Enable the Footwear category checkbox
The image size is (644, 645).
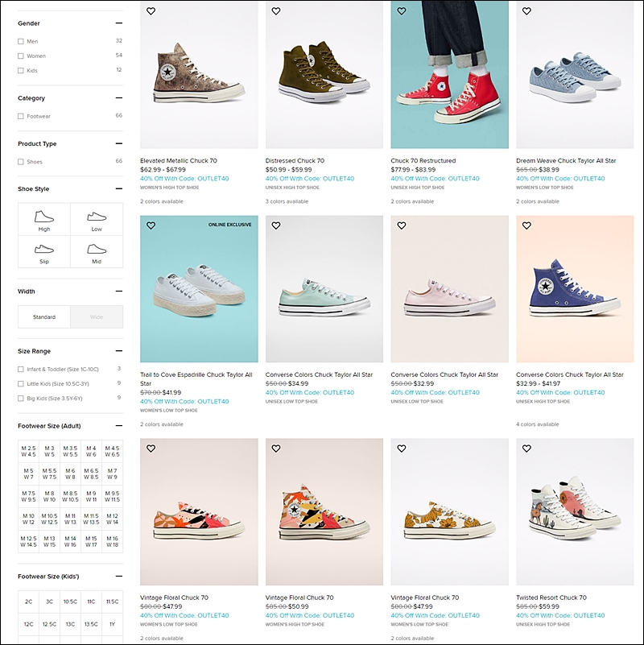point(21,117)
